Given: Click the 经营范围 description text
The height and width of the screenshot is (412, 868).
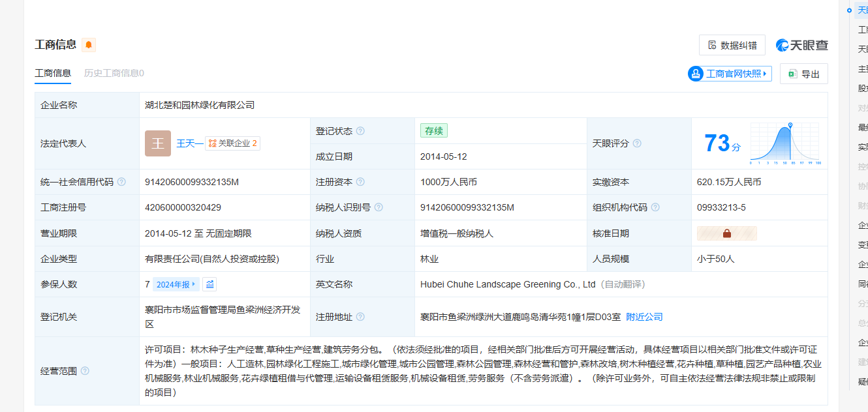Looking at the screenshot, I should pyautogui.click(x=483, y=371).
